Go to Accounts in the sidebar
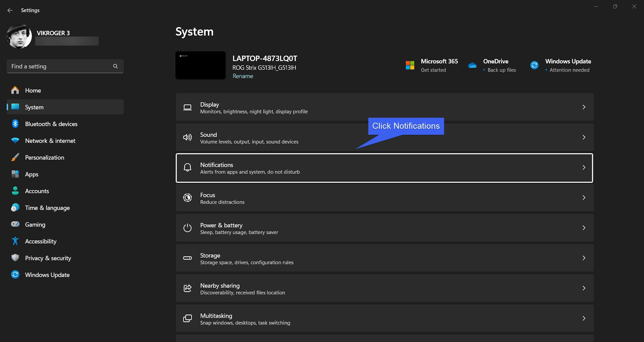The image size is (644, 342). (x=37, y=191)
